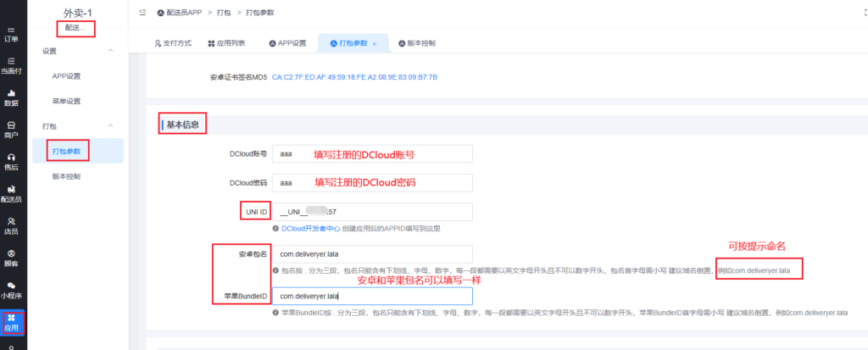Select 菜单设置 in the side menu
The height and width of the screenshot is (350, 868).
(x=66, y=101)
